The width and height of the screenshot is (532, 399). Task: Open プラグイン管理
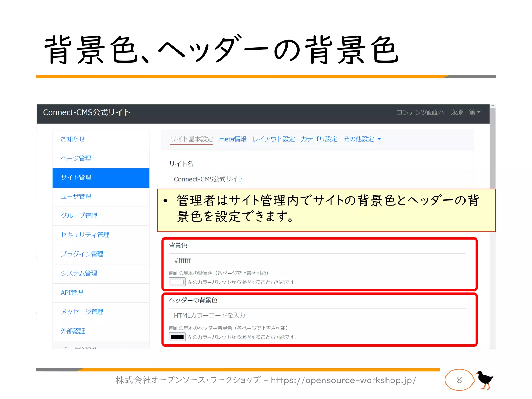101,255
